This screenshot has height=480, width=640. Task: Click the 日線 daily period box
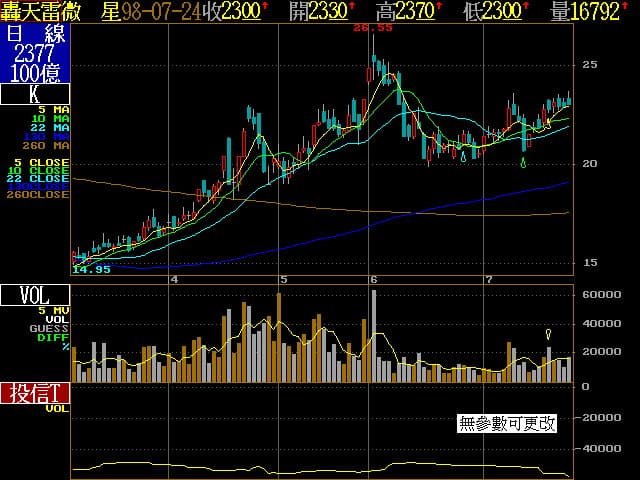point(35,32)
